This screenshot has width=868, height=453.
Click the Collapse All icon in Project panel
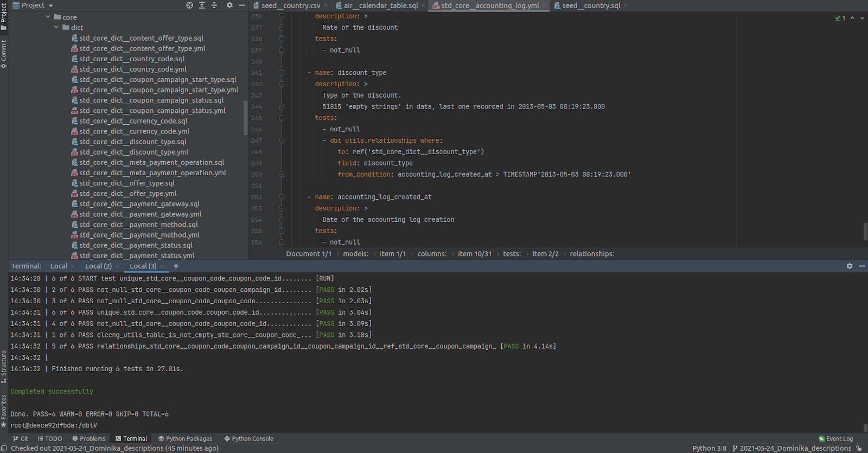[x=214, y=5]
